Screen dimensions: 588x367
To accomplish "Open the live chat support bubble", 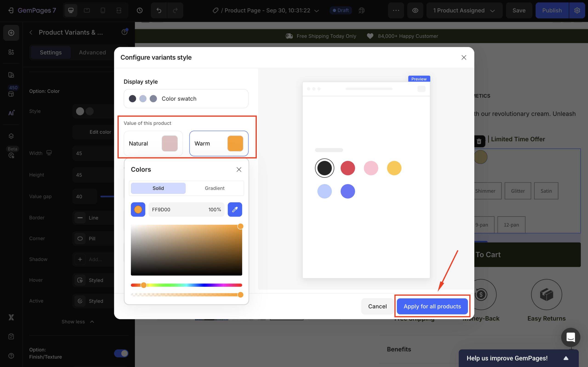I will (x=570, y=337).
